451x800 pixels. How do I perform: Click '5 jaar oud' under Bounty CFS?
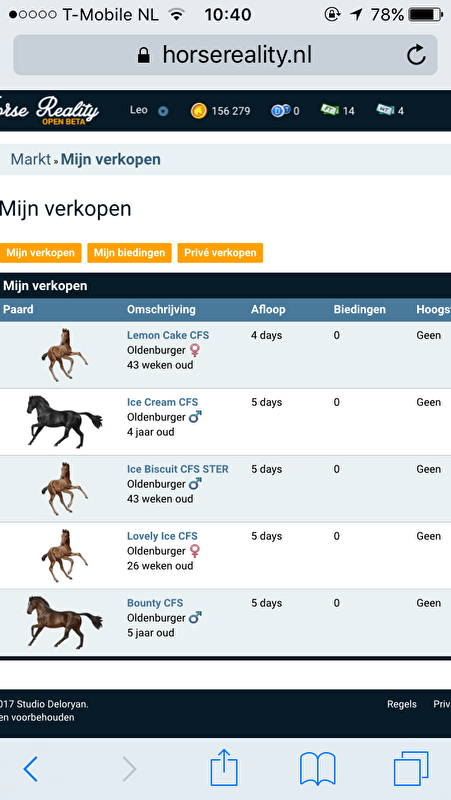point(151,633)
